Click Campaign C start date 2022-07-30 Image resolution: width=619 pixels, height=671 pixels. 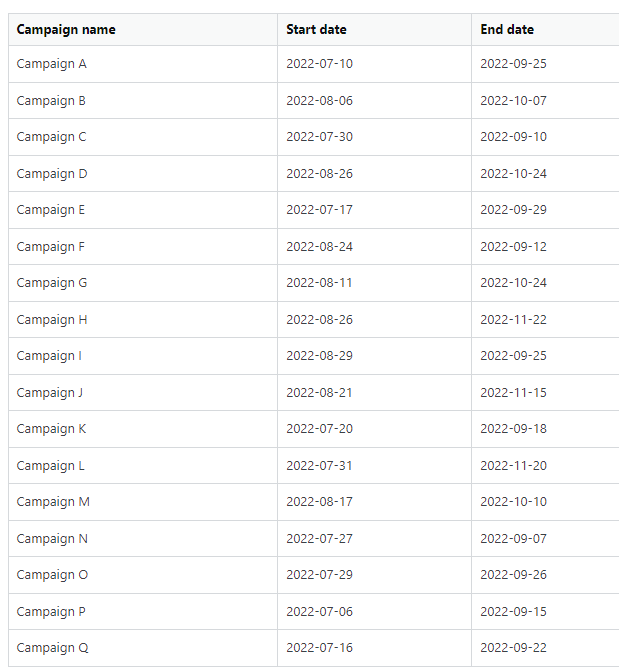pos(319,137)
